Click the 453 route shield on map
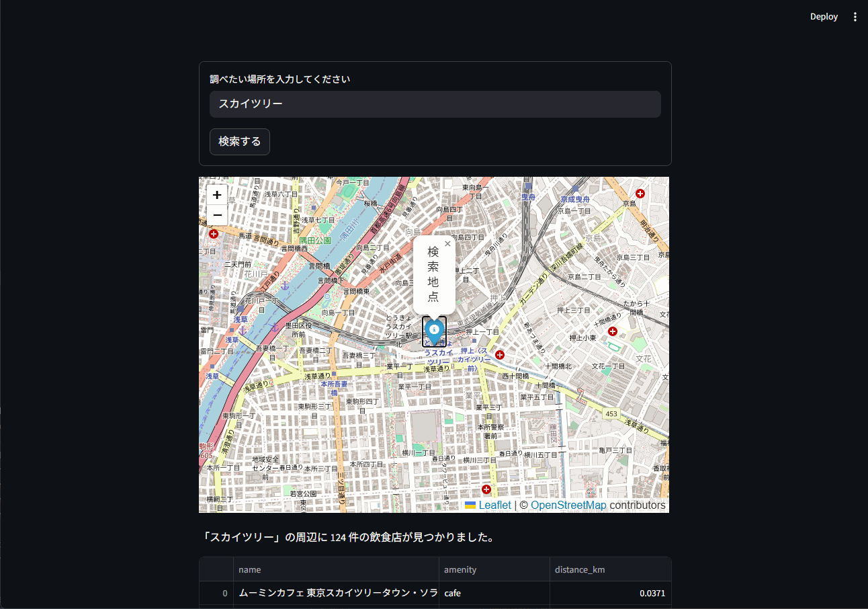 click(x=610, y=413)
